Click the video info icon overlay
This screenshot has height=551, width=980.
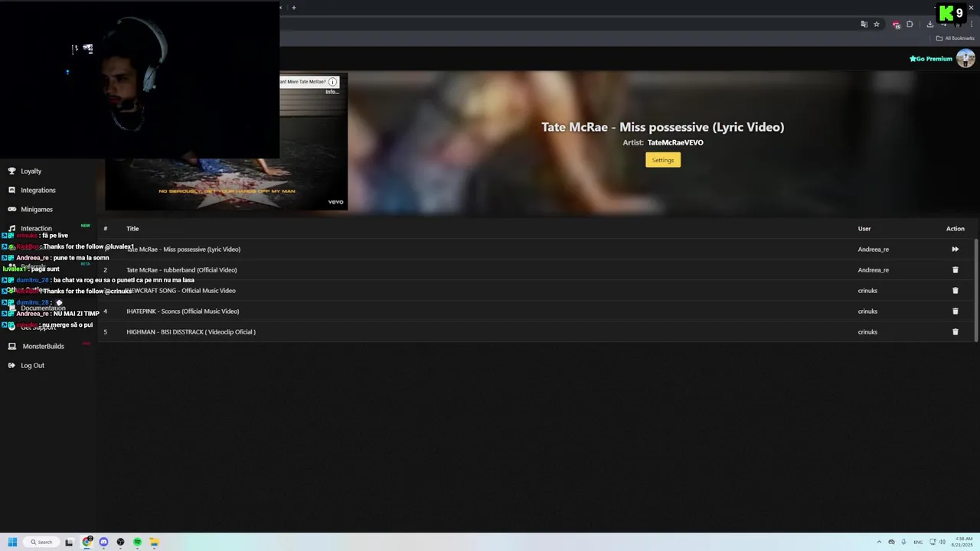332,82
